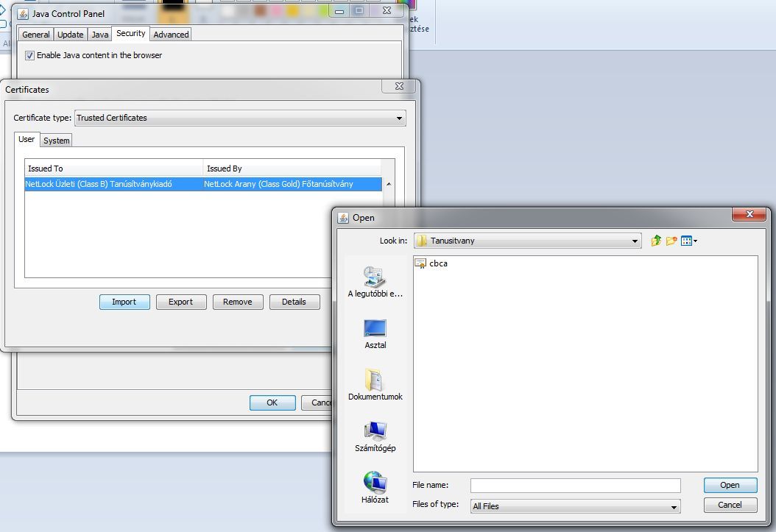Image resolution: width=776 pixels, height=532 pixels.
Task: Click Open button in file dialog
Action: tap(730, 486)
